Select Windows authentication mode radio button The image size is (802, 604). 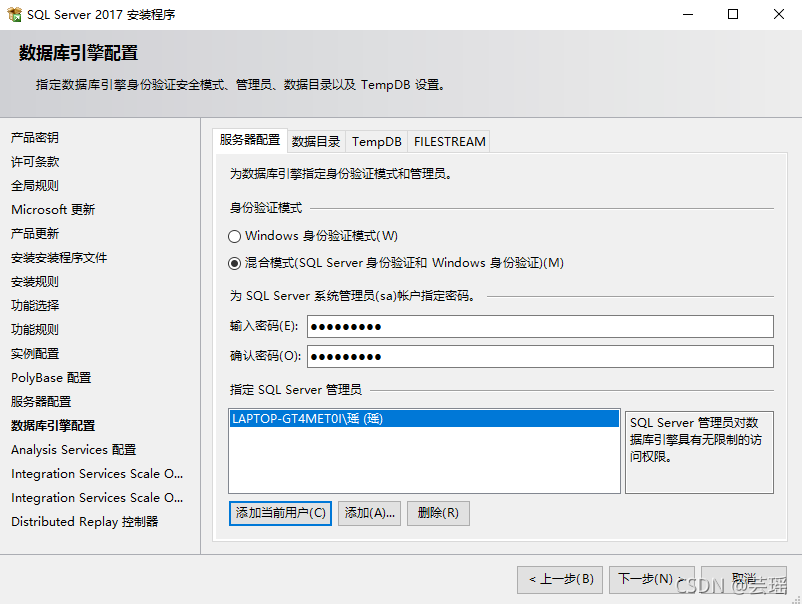(x=234, y=236)
